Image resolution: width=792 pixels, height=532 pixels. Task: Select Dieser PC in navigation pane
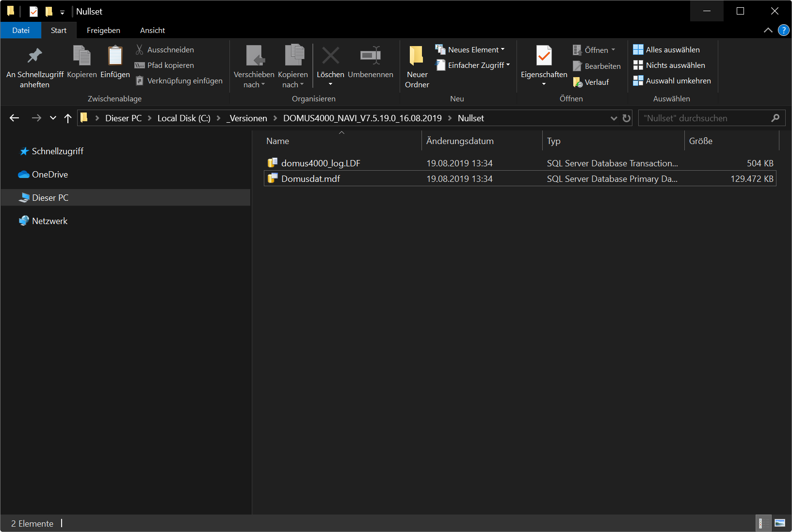tap(126, 198)
